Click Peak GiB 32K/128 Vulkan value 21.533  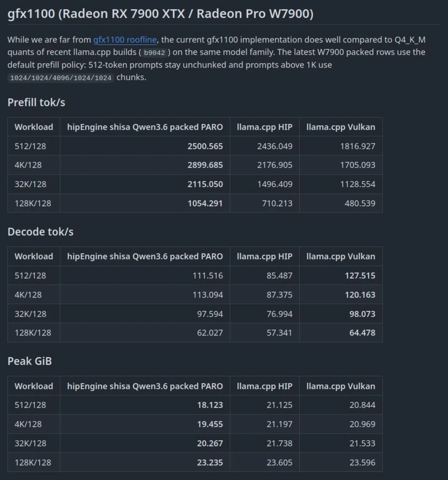click(363, 443)
